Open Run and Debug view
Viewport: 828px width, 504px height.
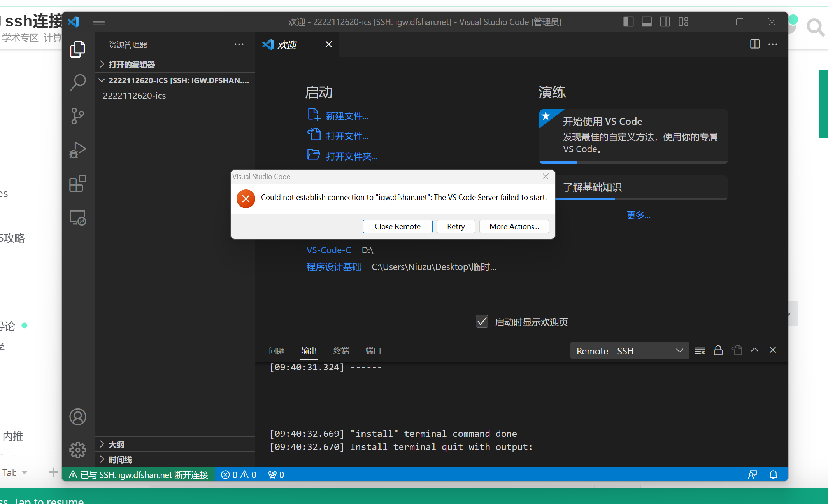pos(78,150)
